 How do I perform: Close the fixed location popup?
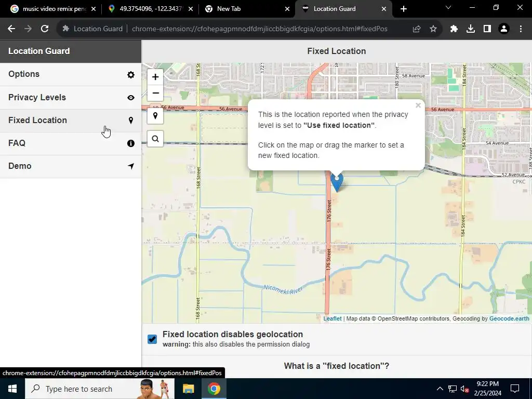coord(418,105)
